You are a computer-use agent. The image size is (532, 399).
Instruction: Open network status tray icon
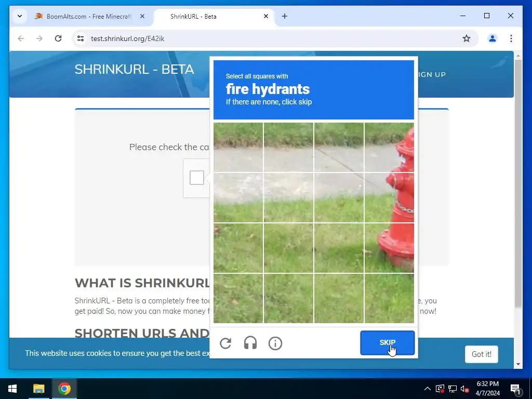[453, 389]
